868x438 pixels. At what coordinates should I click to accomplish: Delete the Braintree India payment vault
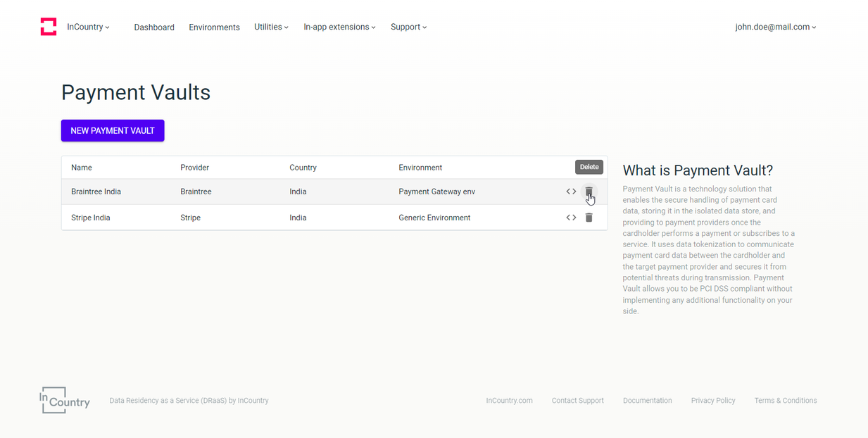[x=589, y=192]
